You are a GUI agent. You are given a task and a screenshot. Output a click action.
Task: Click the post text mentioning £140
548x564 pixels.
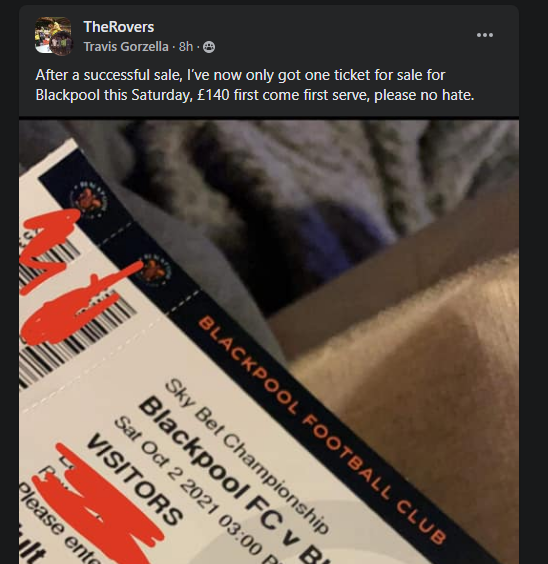[255, 95]
